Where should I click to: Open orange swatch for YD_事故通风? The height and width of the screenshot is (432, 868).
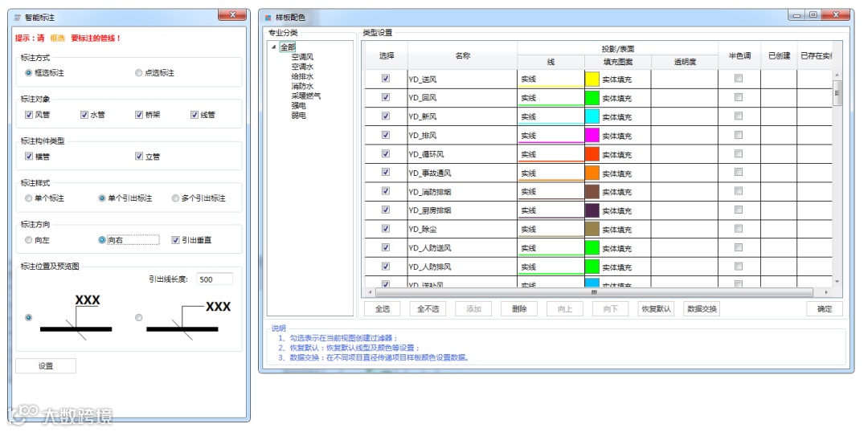592,173
